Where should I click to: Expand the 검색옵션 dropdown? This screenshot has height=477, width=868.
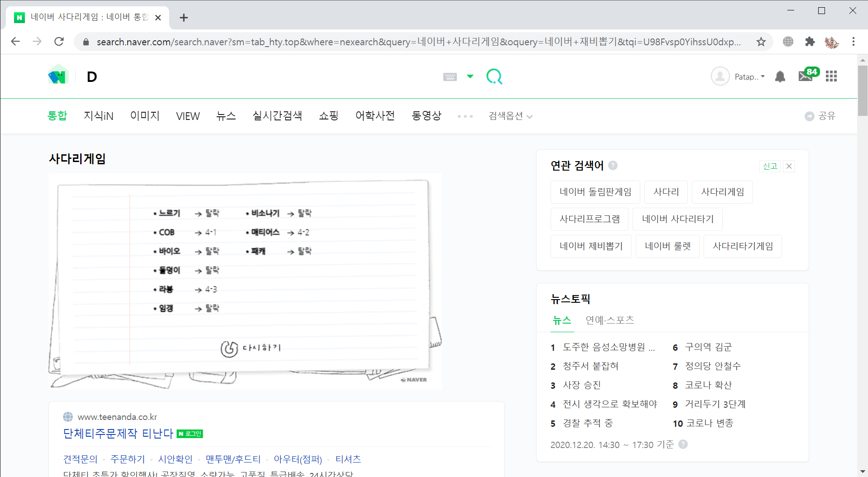510,116
